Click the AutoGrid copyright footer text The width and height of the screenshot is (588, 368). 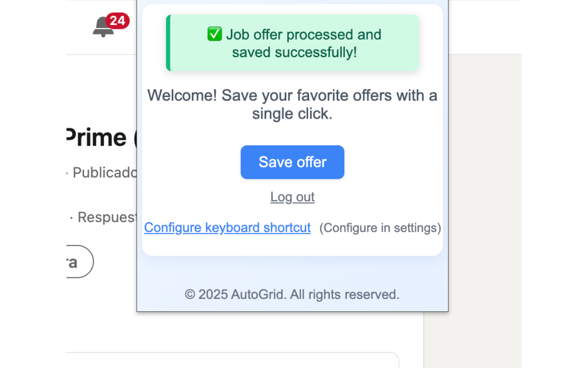click(292, 294)
